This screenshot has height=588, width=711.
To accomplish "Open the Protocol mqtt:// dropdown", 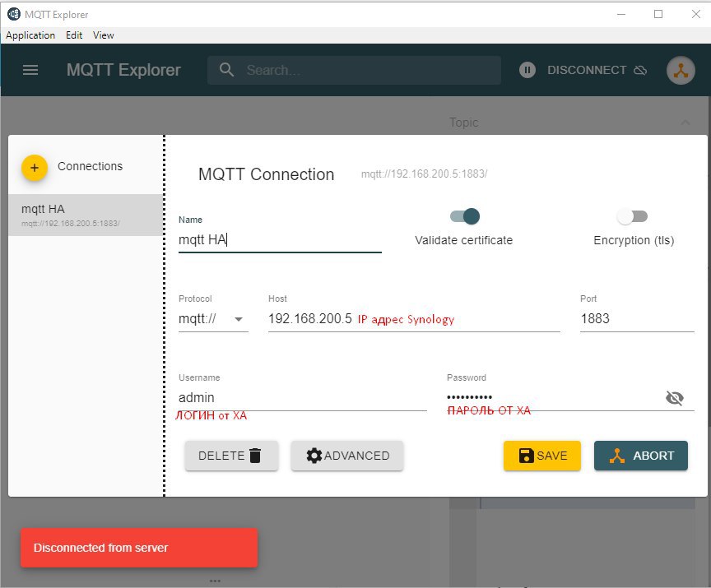I will pyautogui.click(x=213, y=319).
